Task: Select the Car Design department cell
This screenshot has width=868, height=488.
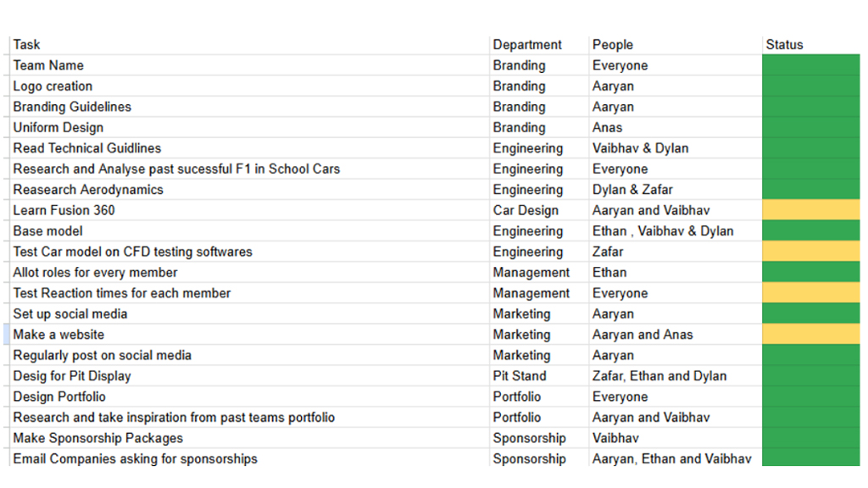Action: coord(539,210)
